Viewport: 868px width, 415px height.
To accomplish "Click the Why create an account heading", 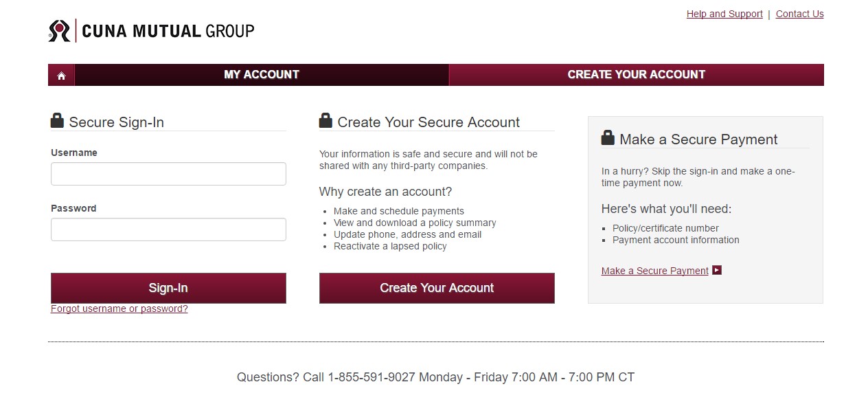I will click(x=385, y=192).
